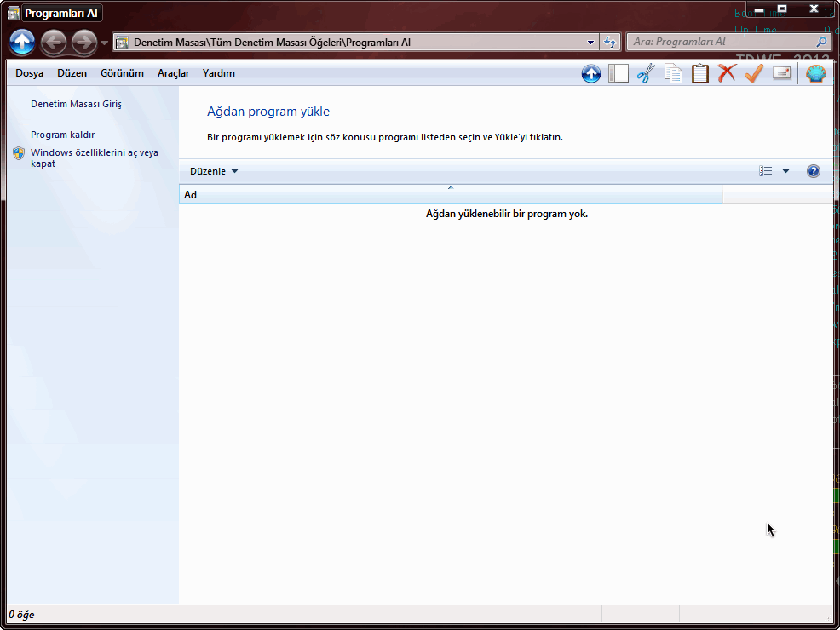
Task: Change view with the view options icon
Action: point(766,171)
